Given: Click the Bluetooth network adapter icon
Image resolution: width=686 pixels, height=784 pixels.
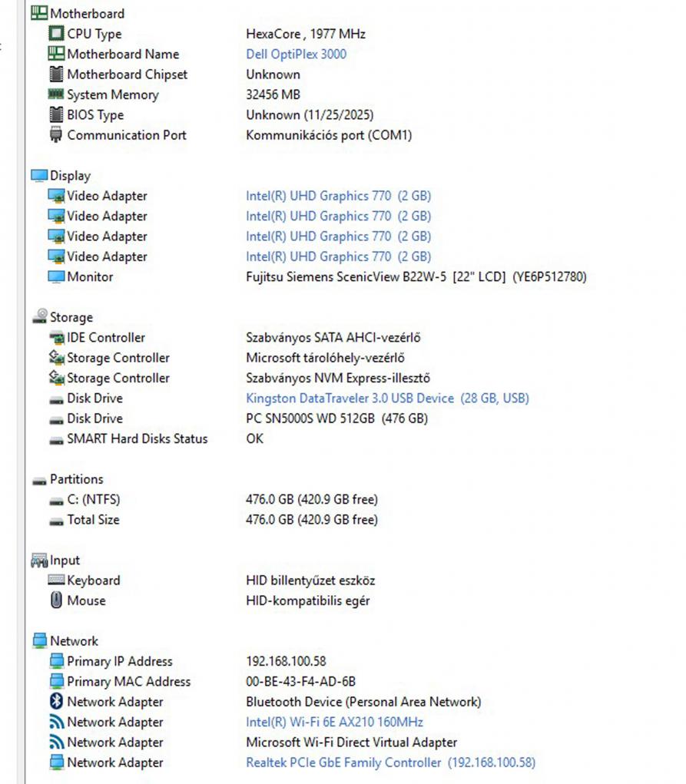Looking at the screenshot, I should pos(56,702).
